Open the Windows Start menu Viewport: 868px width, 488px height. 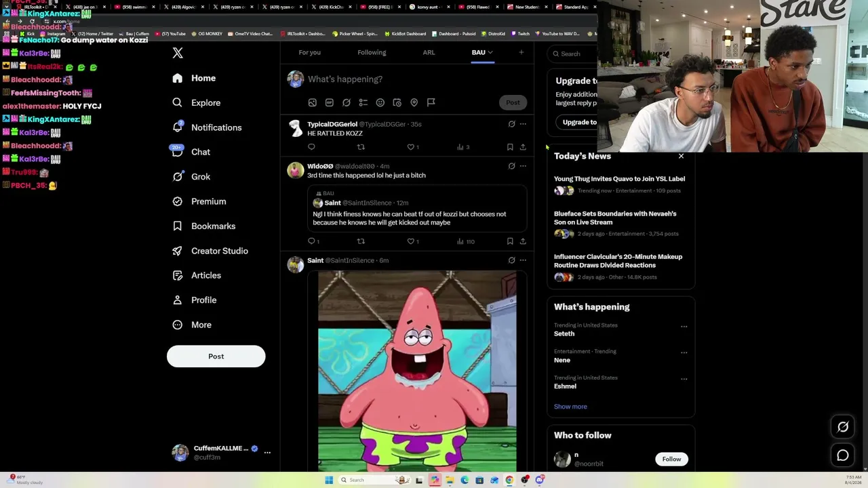[329, 480]
